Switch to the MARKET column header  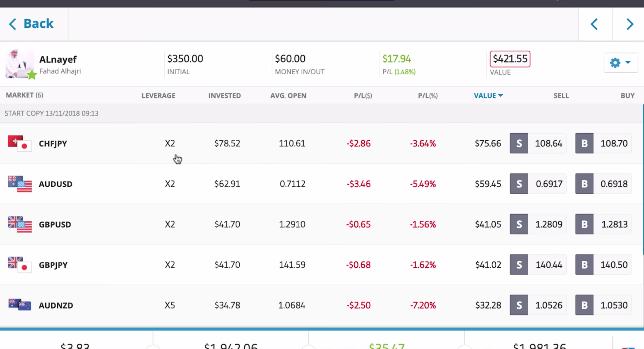(x=24, y=95)
